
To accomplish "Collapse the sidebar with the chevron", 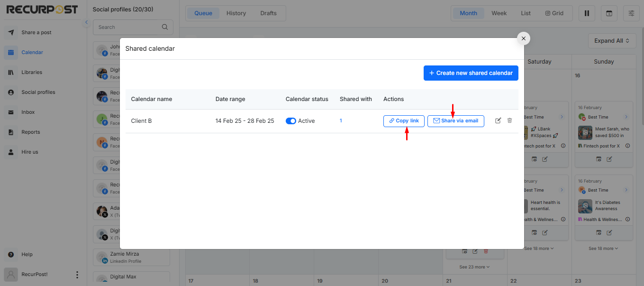I will (86, 22).
